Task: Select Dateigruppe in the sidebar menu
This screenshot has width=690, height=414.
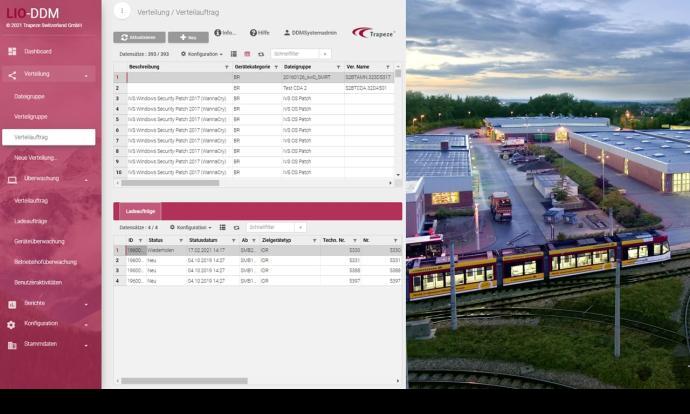Action: pos(30,96)
